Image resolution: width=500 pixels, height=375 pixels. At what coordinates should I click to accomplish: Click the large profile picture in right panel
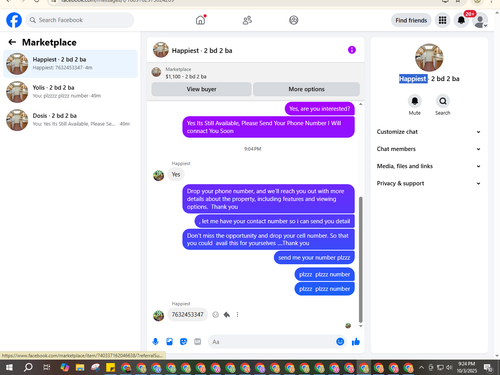(429, 57)
